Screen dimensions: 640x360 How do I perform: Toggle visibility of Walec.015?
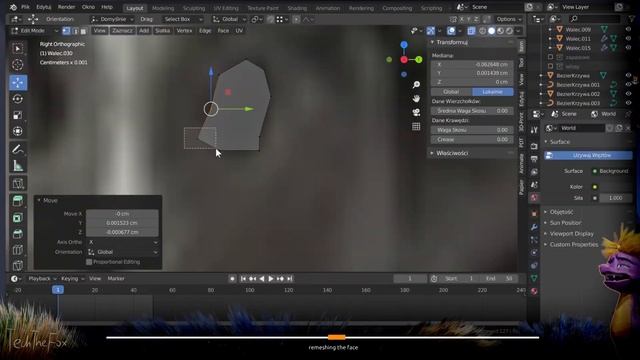click(x=628, y=48)
